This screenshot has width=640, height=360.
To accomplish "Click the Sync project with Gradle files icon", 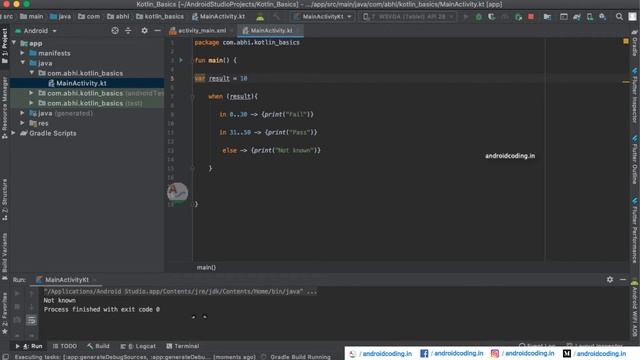I will tap(577, 17).
